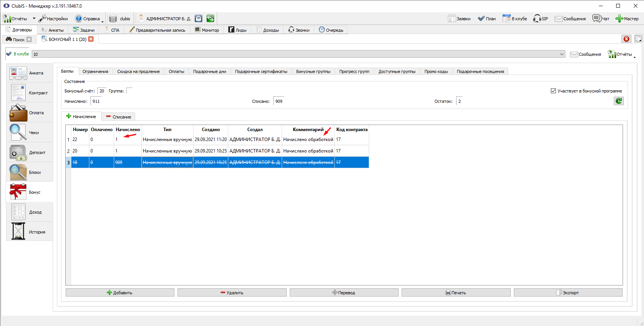
Task: Click the Экспорт button
Action: 568,292
